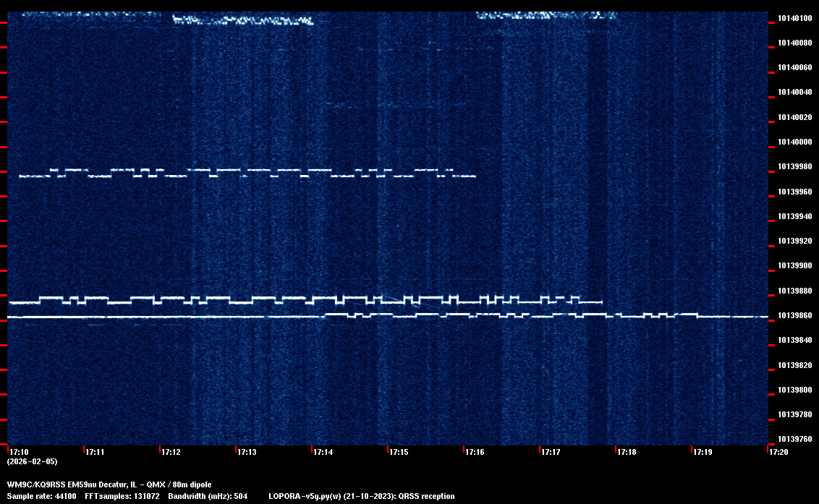This screenshot has width=819, height=504.
Task: Click the (2026-02-05) date text
Action: (32, 461)
